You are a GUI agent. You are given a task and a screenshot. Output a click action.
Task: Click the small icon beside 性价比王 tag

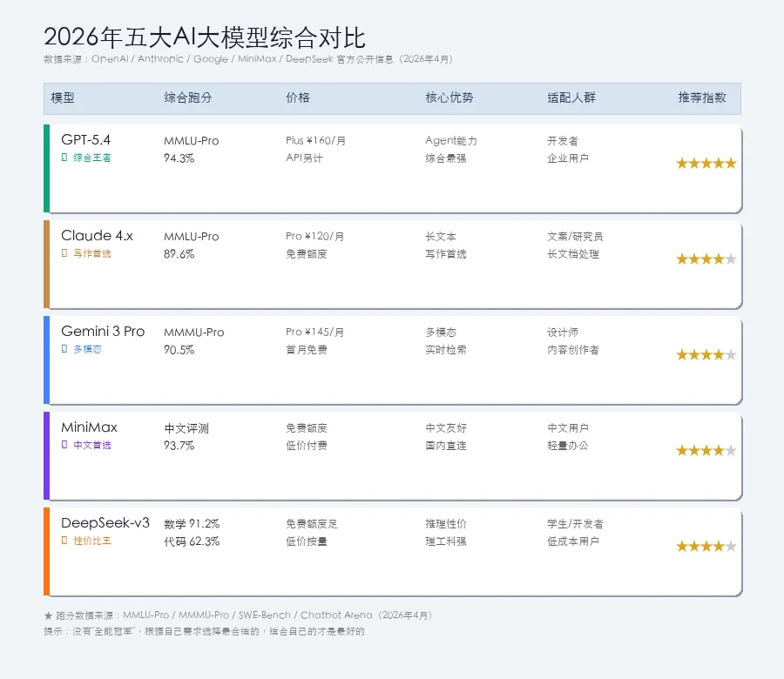coord(64,541)
